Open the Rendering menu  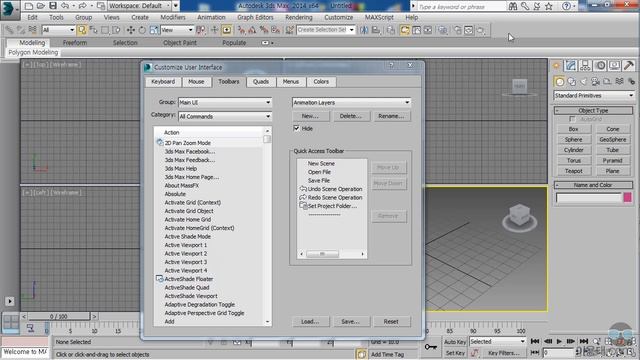pos(299,18)
